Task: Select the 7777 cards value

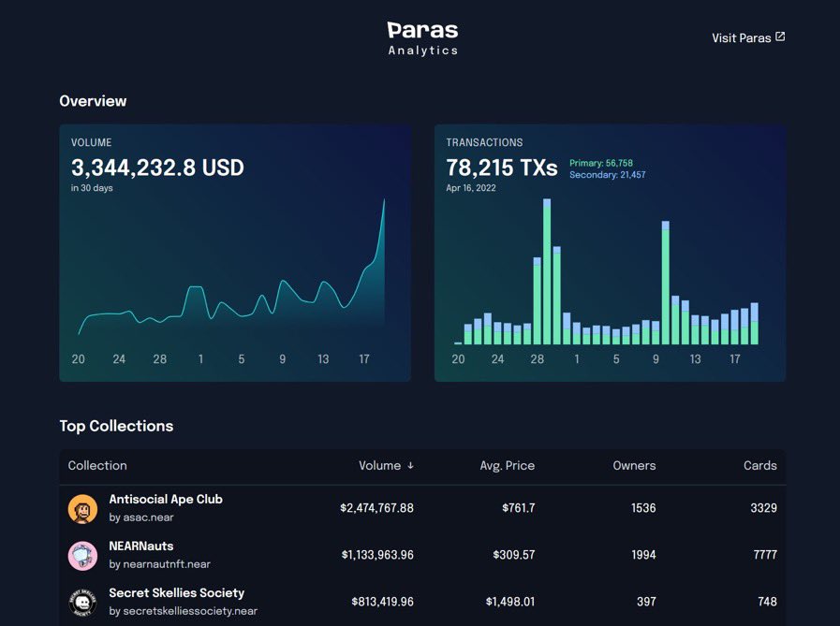Action: coord(765,555)
